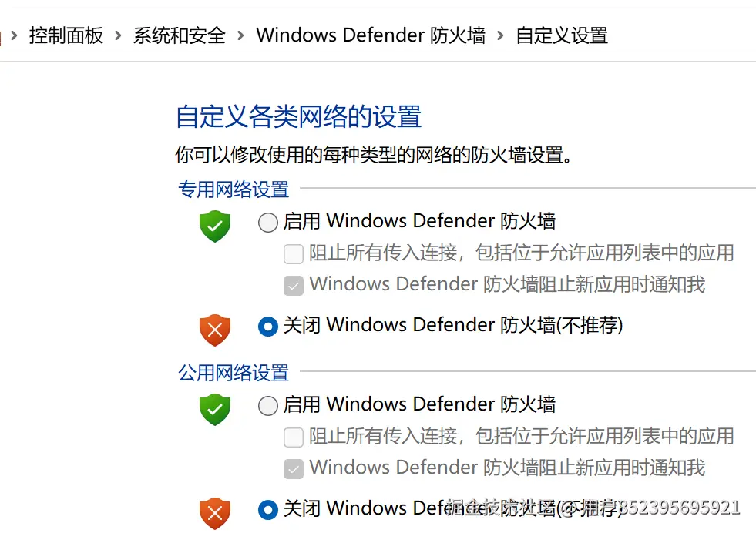Viewport: 756px width, 533px height.
Task: Click 自定义设置 breadcrumb segment
Action: [x=562, y=35]
